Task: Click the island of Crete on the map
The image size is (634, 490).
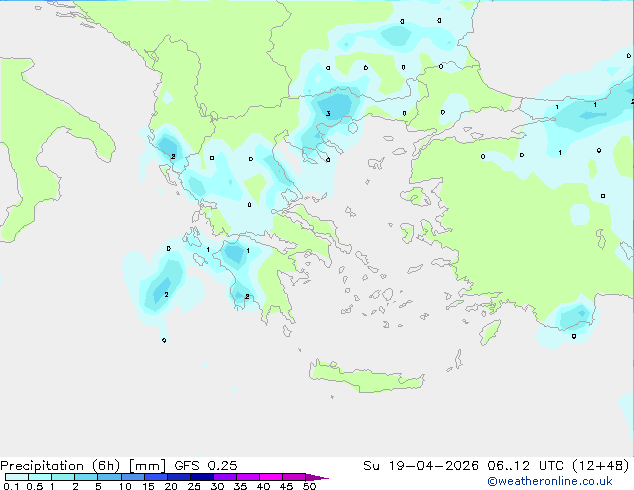Action: (366, 377)
